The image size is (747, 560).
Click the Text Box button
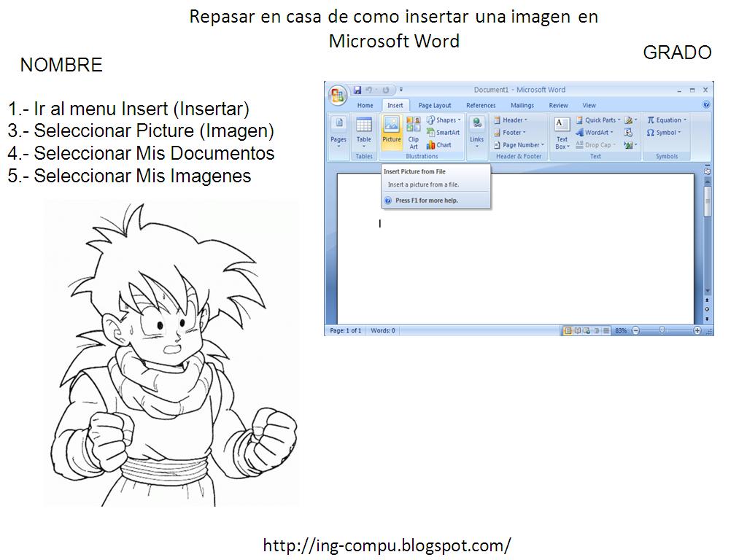562,133
